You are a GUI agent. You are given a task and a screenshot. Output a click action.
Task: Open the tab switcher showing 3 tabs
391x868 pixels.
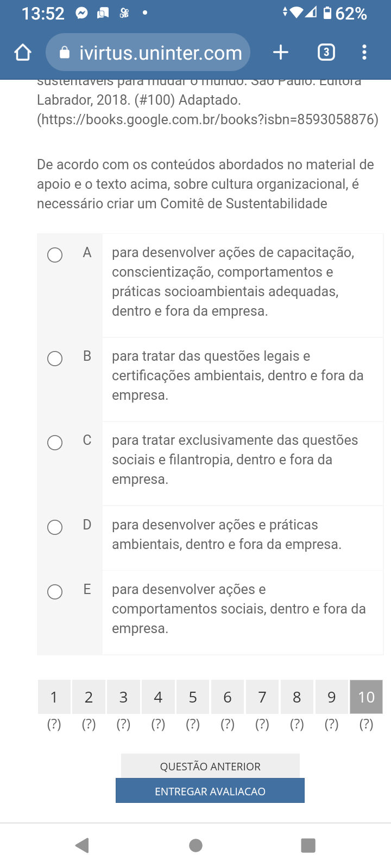[326, 53]
